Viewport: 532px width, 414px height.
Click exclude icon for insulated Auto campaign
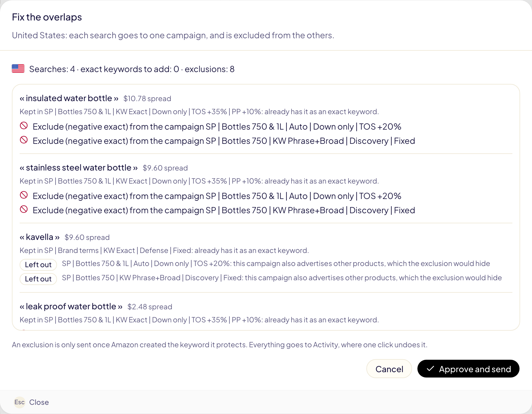[x=24, y=126]
